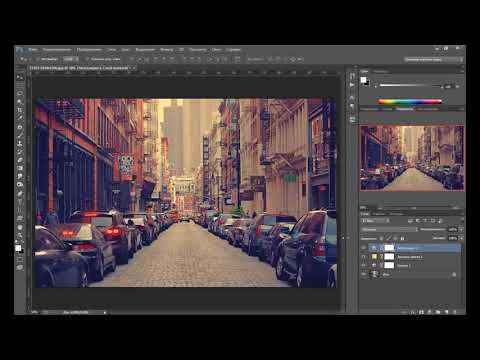Open the workspace switcher dropdown
Screen dimensions: 480x360
click(433, 59)
